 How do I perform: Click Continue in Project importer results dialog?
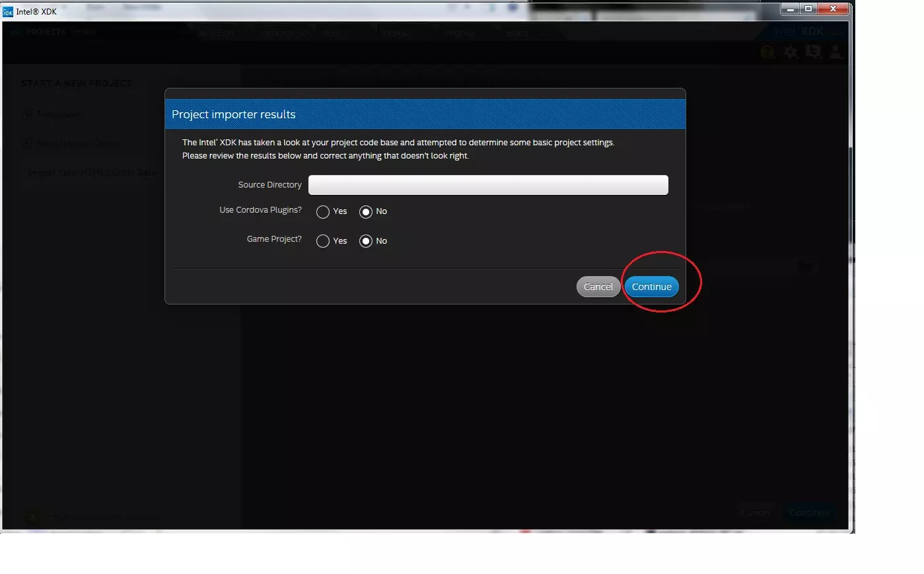point(651,287)
